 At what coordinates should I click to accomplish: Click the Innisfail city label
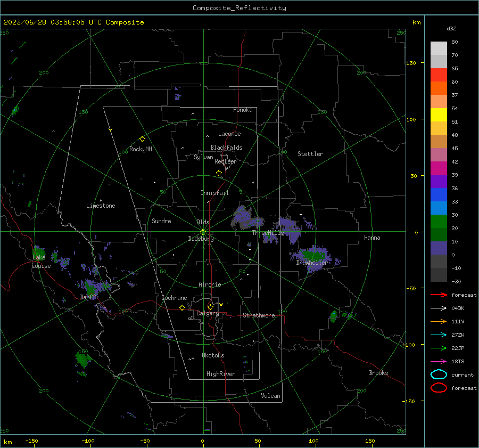pyautogui.click(x=214, y=193)
